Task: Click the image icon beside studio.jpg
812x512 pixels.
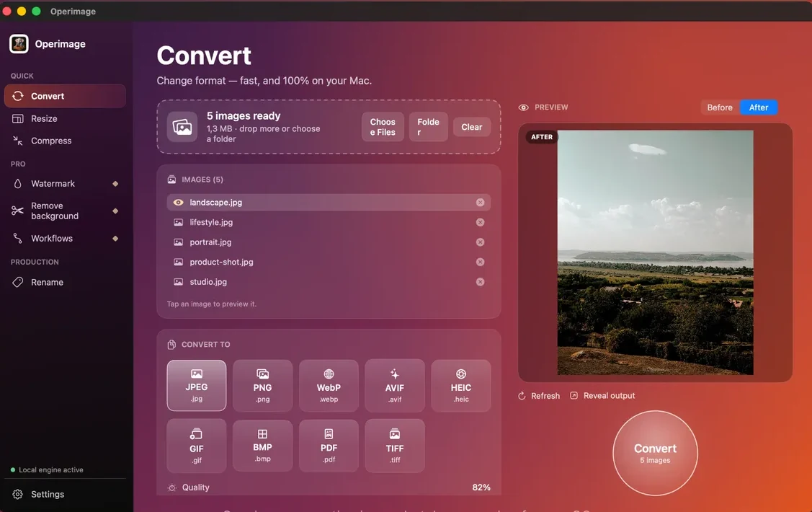Action: point(178,282)
